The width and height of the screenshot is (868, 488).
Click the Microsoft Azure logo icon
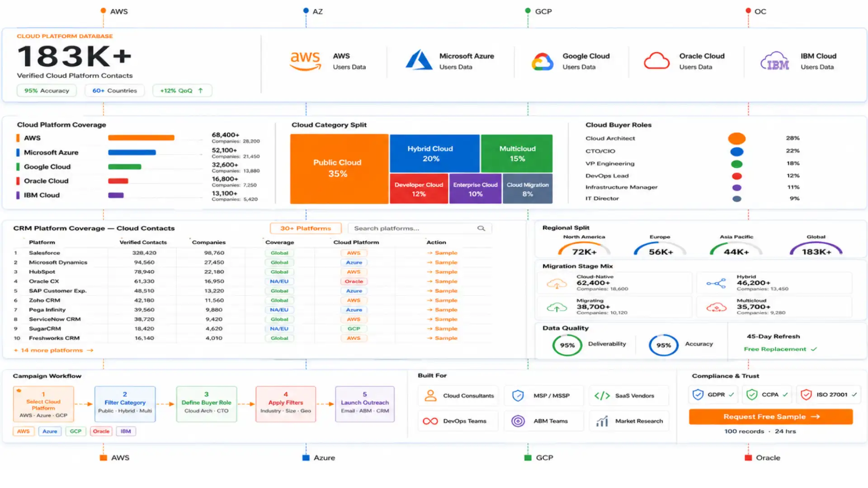(419, 60)
